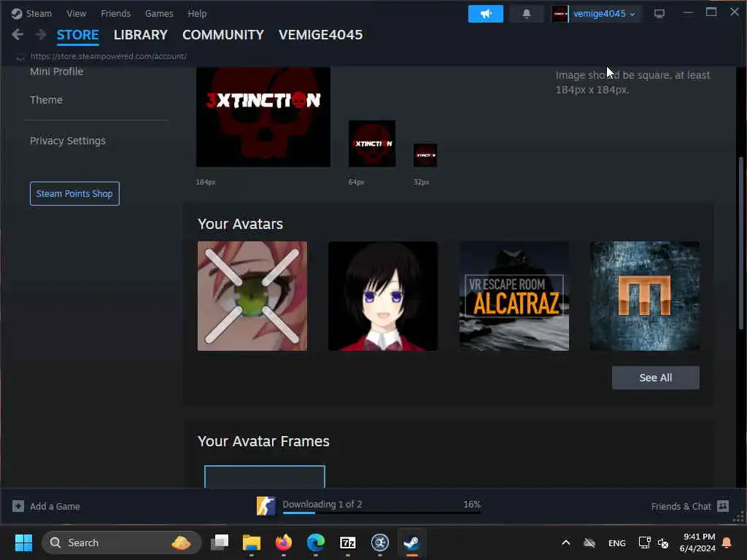The image size is (747, 560).
Task: Open 7-Zip from the taskbar
Action: coord(348,542)
